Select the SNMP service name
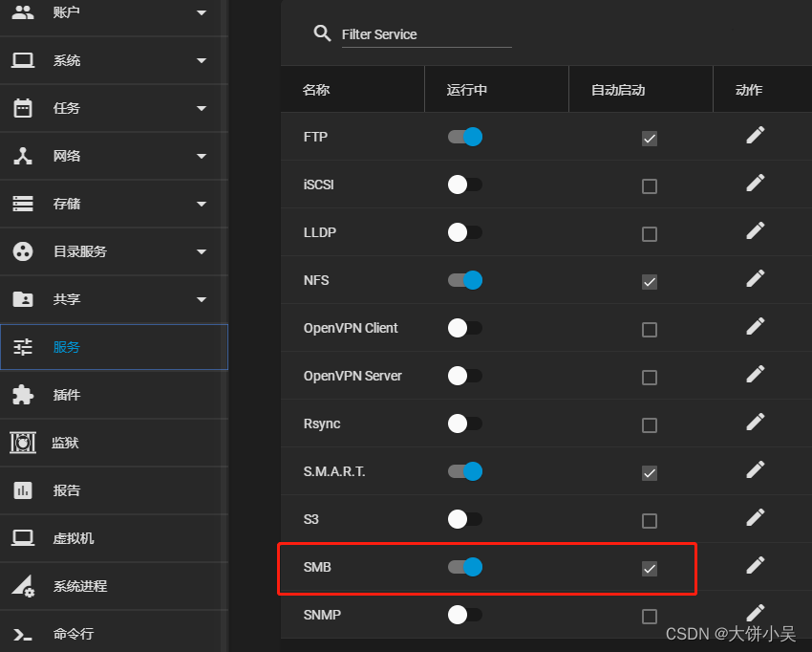 tap(322, 615)
